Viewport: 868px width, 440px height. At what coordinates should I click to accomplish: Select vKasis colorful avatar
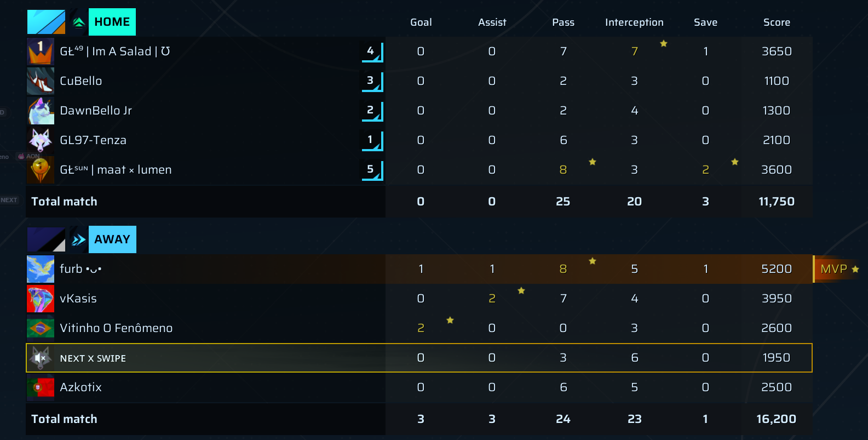click(41, 299)
